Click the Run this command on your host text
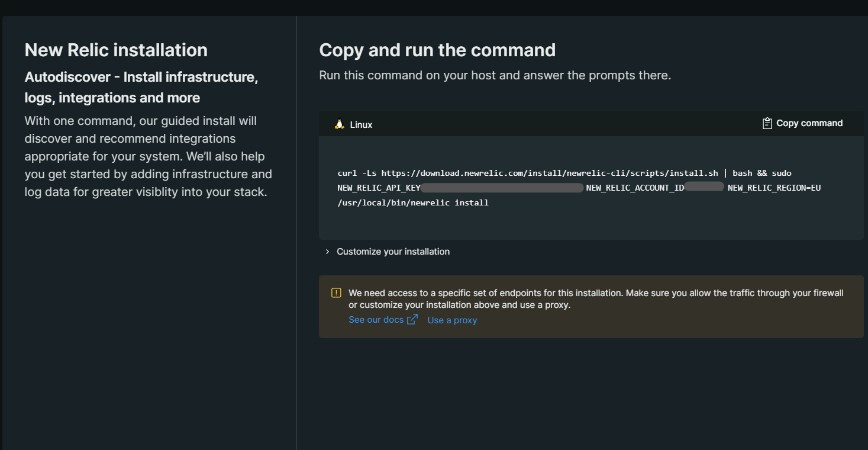This screenshot has height=450, width=868. point(495,76)
